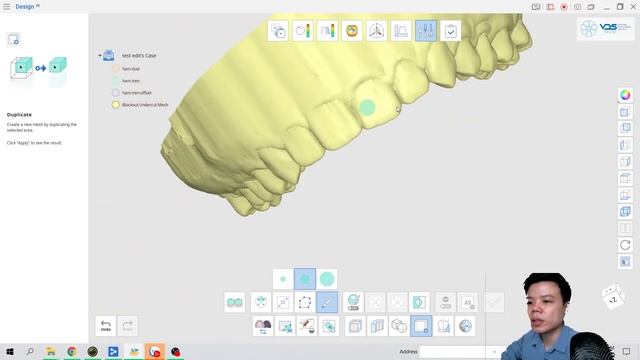Viewport: 640px width, 360px height.
Task: Toggle the selection through-surface option
Action: [353, 302]
